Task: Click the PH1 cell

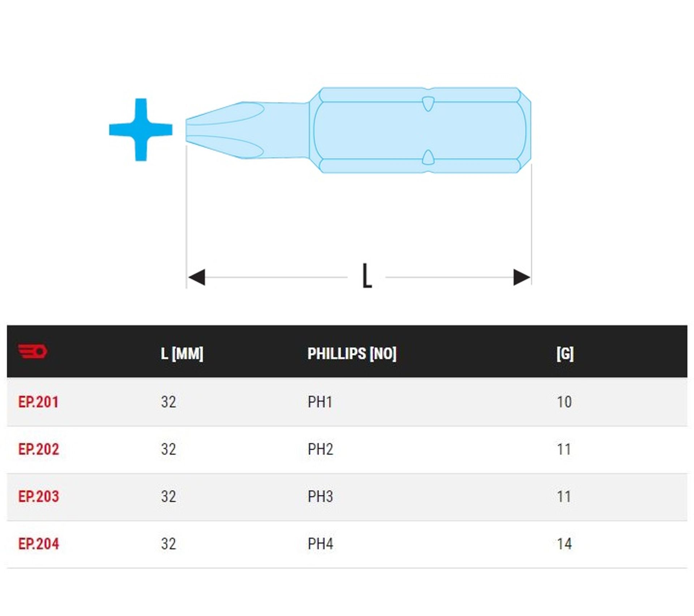Action: coord(320,402)
